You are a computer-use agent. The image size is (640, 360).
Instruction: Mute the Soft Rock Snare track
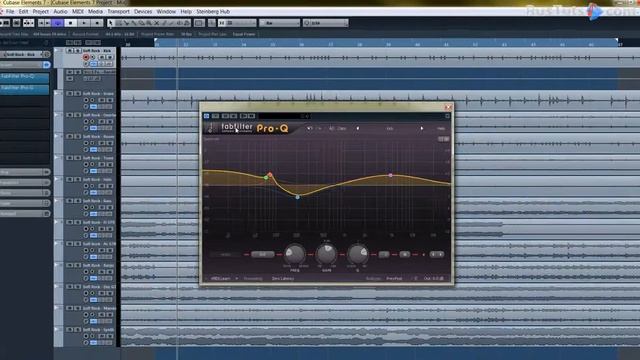point(70,93)
